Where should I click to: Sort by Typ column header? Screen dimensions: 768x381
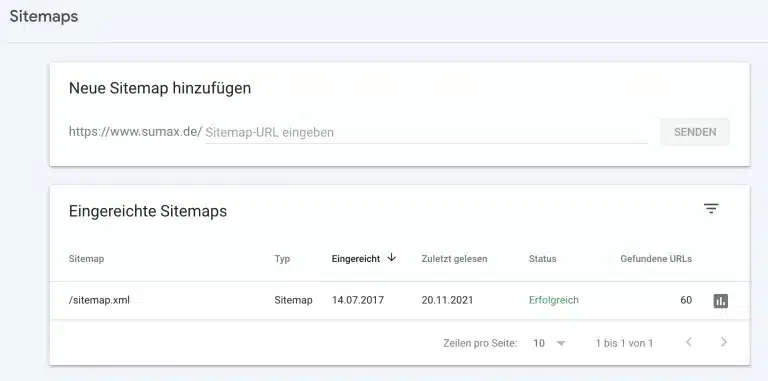pyautogui.click(x=282, y=259)
